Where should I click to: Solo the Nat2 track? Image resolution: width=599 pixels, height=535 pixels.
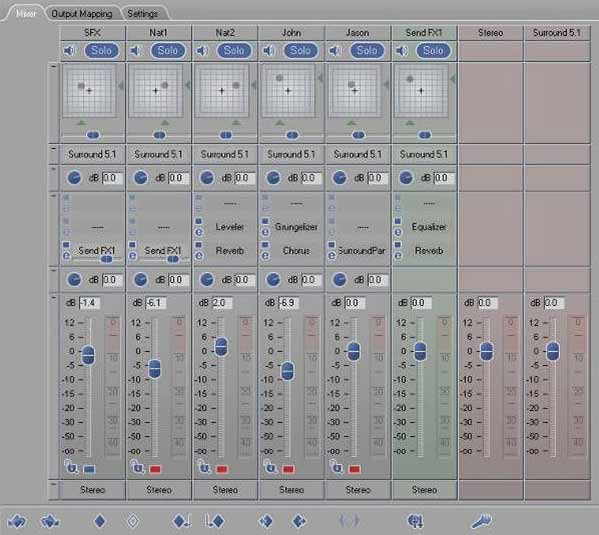(234, 50)
